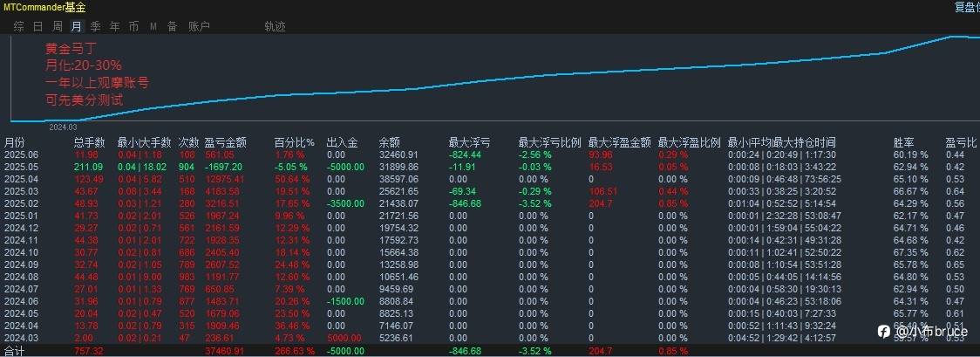This screenshot has width=980, height=357.
Task: Sort by the 次数 column header
Action: [x=189, y=142]
